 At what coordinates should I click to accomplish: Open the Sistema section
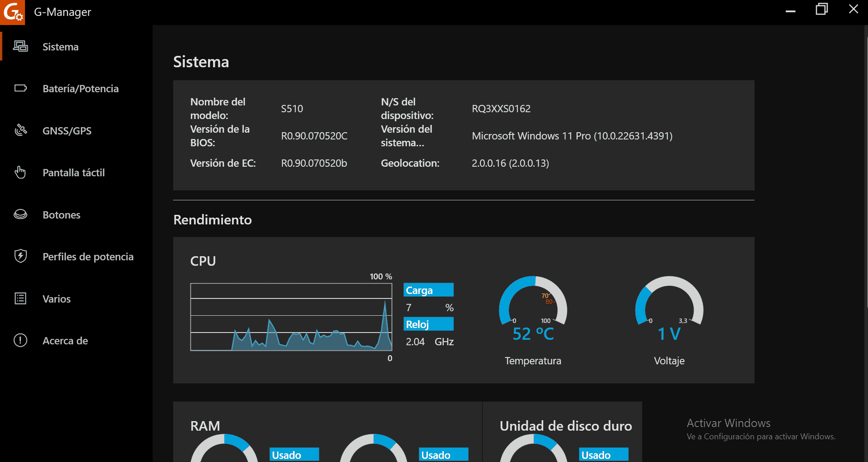76,47
